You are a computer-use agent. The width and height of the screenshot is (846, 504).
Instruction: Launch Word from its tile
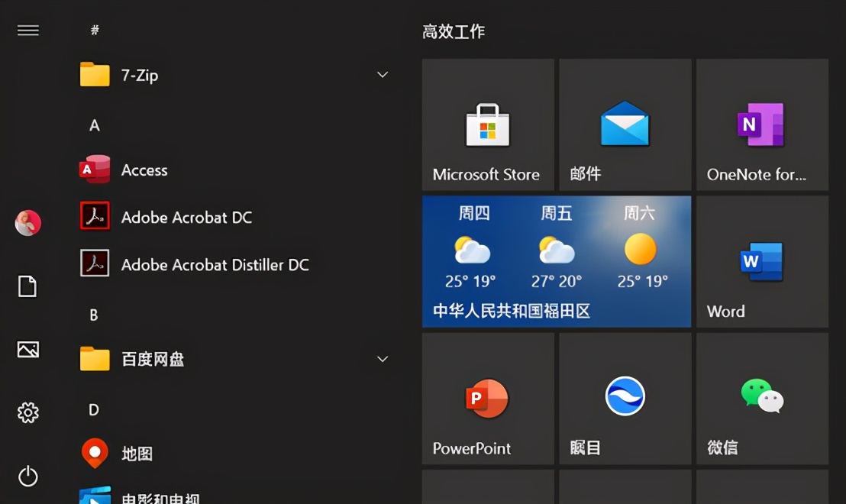(x=761, y=261)
